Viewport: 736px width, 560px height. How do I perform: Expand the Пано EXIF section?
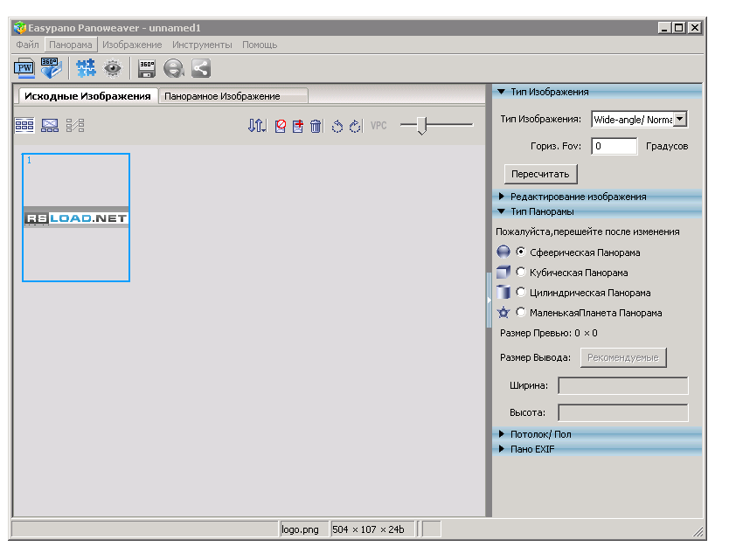531,449
